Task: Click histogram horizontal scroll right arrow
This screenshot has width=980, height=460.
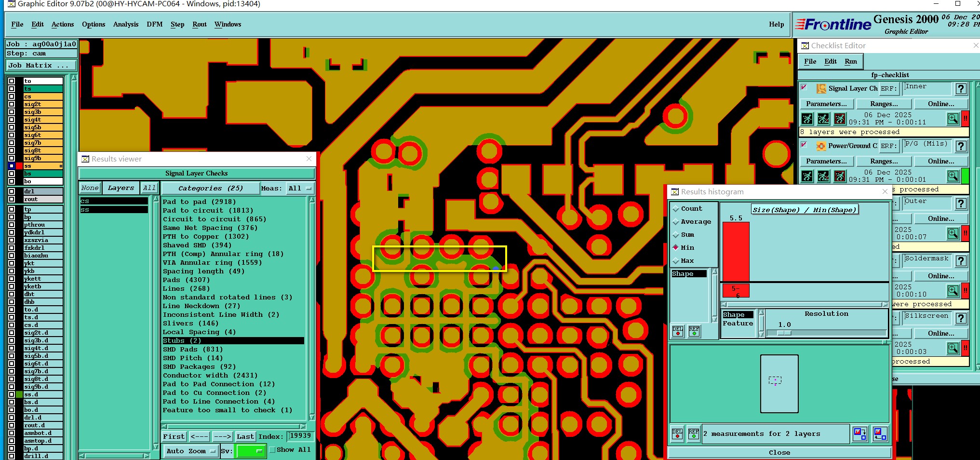Action: (885, 304)
